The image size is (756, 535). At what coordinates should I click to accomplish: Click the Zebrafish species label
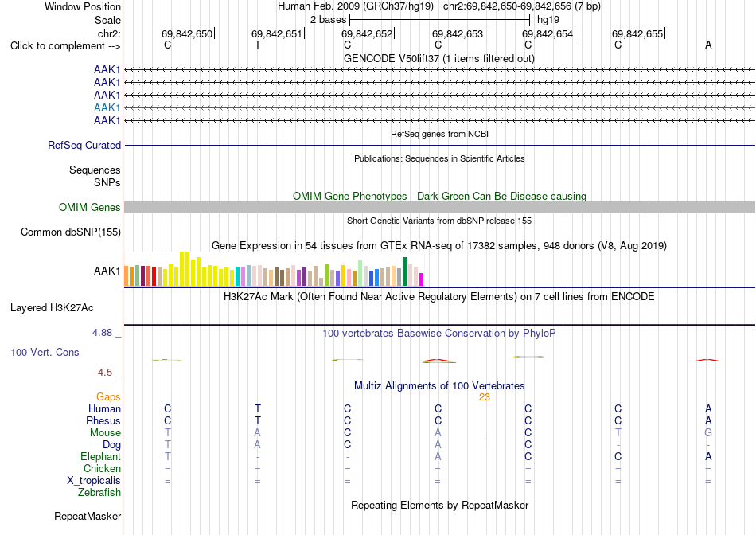99,493
